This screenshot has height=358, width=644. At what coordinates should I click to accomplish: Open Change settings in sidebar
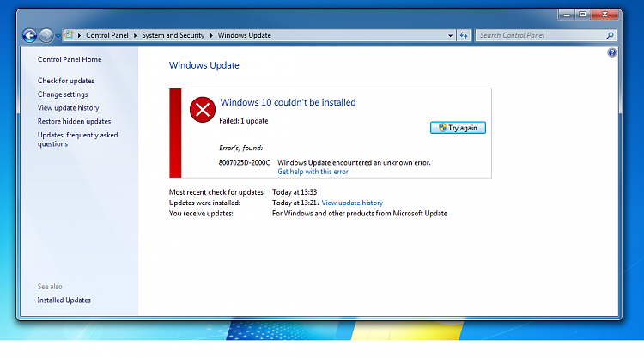(x=63, y=94)
